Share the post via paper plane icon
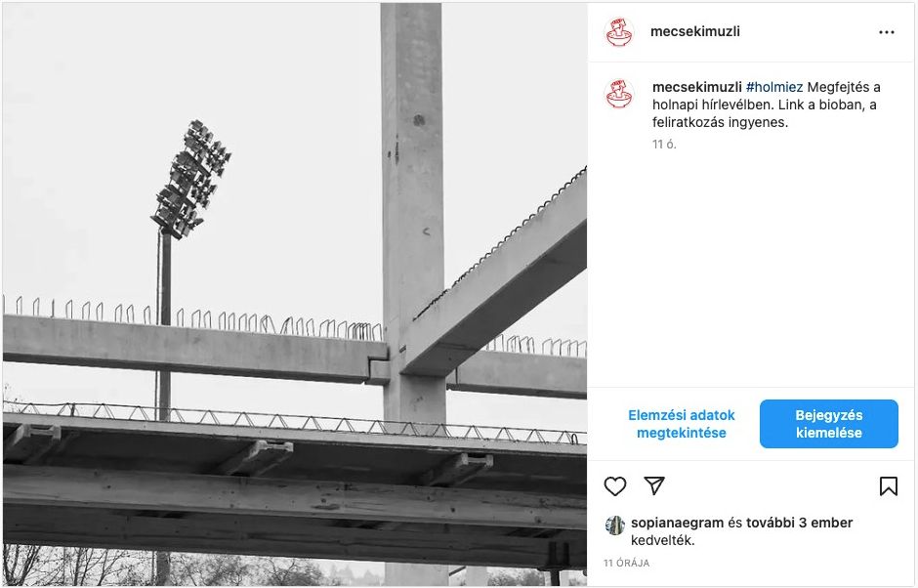This screenshot has height=588, width=918. 654,485
